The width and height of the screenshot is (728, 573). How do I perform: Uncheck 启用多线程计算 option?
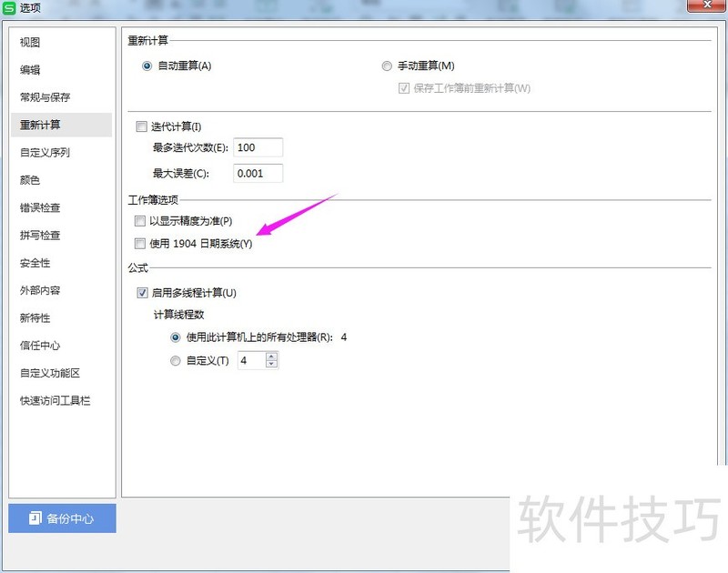click(x=142, y=293)
